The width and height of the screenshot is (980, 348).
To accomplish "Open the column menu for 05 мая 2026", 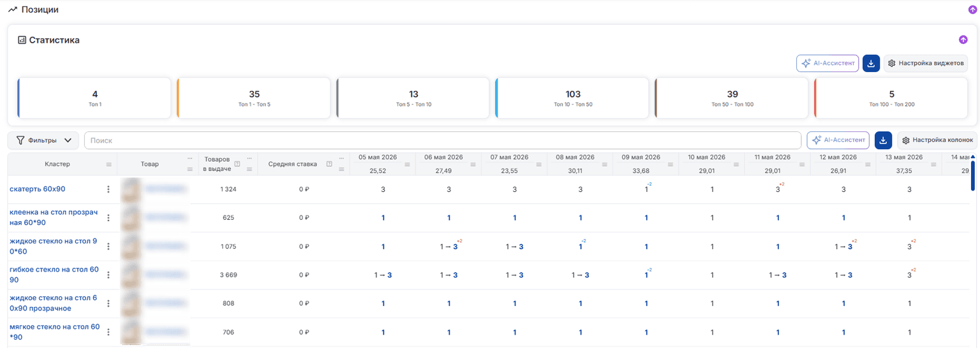I will pyautogui.click(x=407, y=164).
